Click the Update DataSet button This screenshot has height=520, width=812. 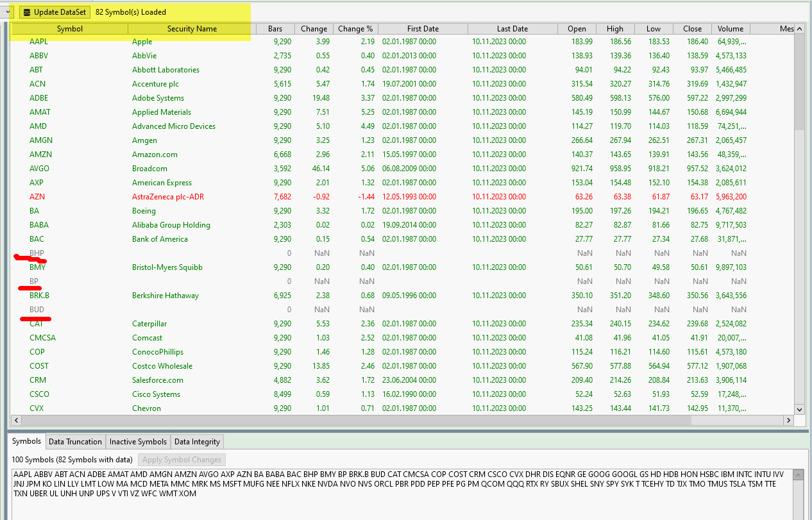(54, 12)
